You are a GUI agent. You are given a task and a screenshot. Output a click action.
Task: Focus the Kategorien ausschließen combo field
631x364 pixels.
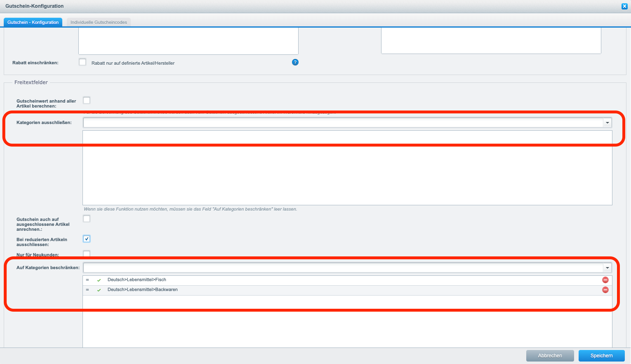point(343,123)
